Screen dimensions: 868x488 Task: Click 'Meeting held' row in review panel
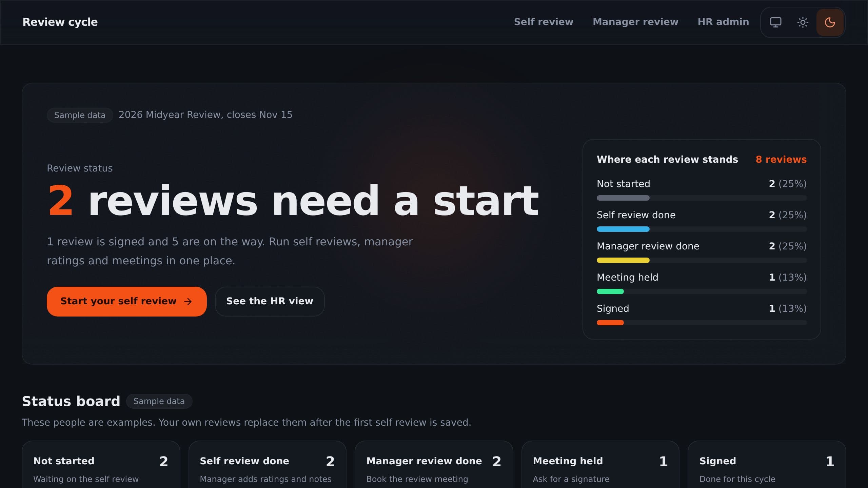point(702,283)
